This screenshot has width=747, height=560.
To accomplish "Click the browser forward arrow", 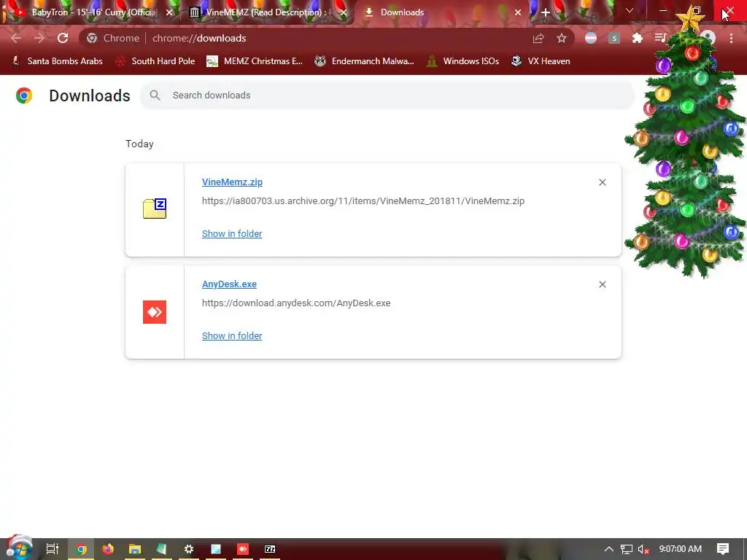I will [39, 38].
